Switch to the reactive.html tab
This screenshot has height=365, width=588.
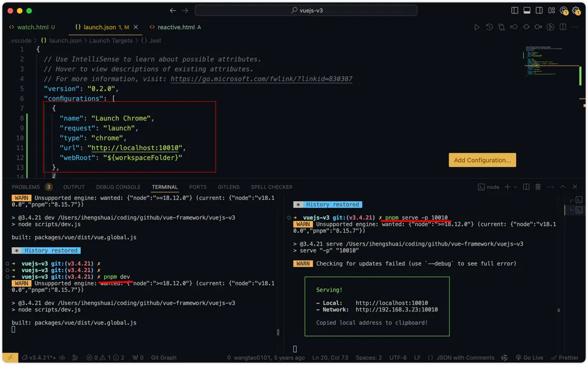tap(176, 27)
